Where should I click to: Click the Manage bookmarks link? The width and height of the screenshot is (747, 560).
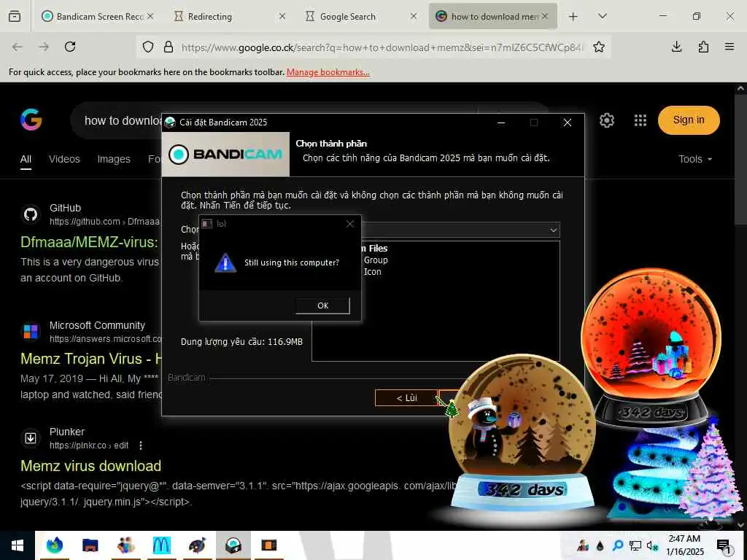(328, 72)
